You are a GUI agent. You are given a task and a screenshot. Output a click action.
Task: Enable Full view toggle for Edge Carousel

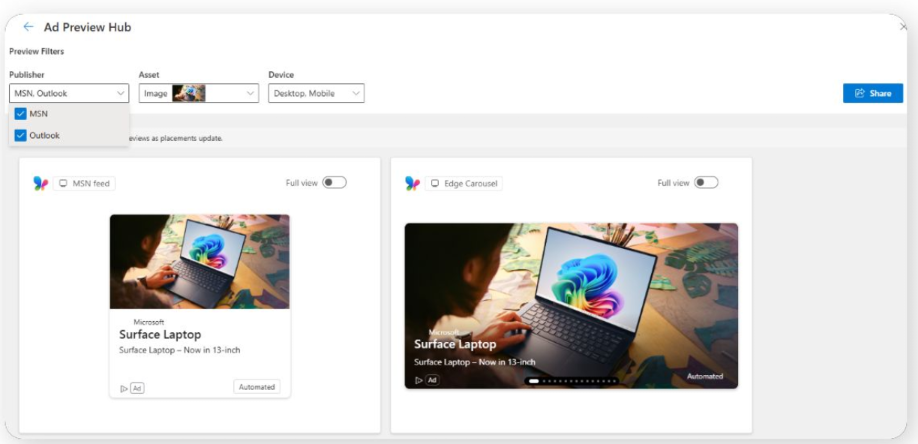(706, 183)
